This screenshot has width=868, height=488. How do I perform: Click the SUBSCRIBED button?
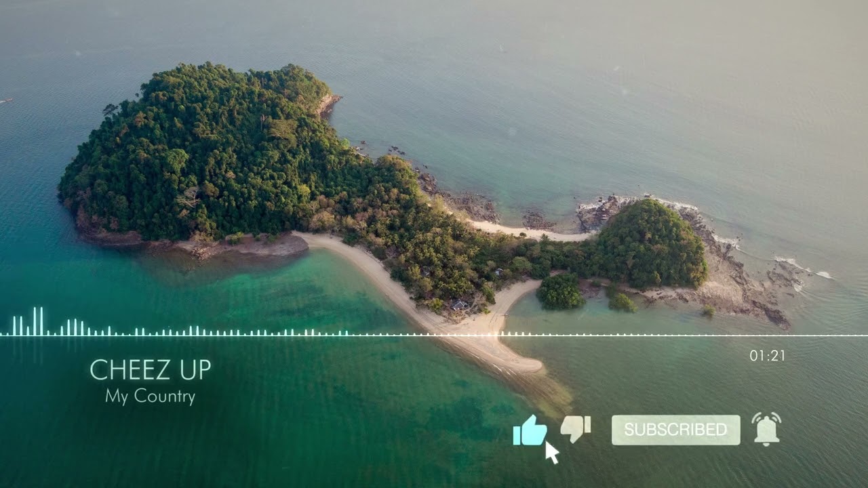[675, 430]
